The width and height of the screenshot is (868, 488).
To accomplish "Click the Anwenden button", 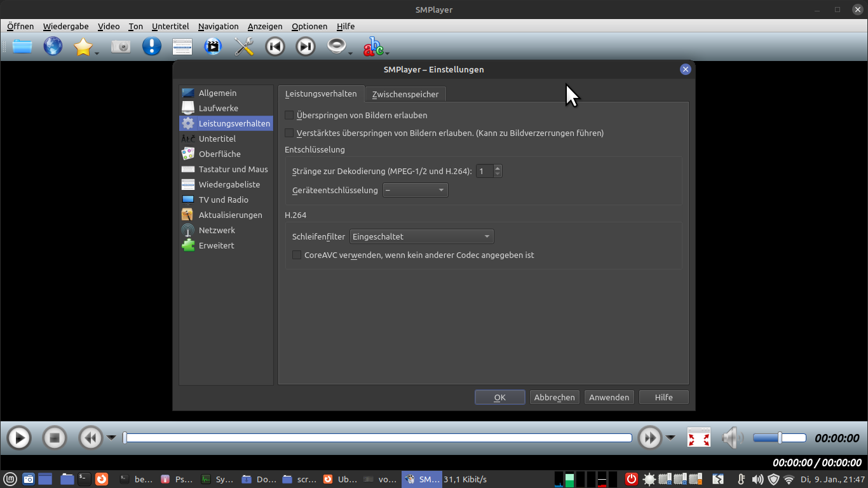I will pos(609,397).
